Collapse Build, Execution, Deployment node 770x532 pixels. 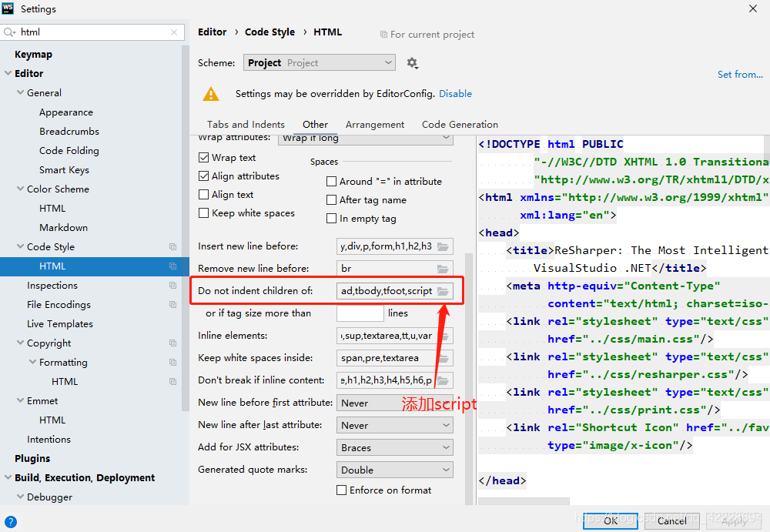tap(8, 477)
